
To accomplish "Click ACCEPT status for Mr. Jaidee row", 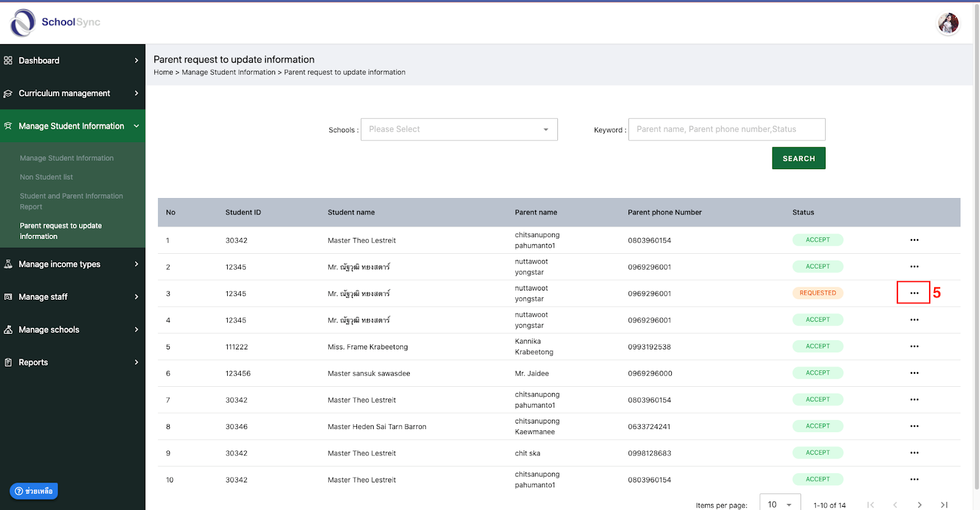I will (818, 373).
